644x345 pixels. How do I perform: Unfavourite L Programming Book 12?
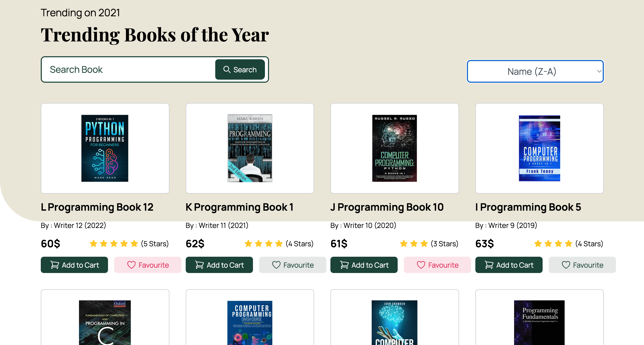click(148, 265)
